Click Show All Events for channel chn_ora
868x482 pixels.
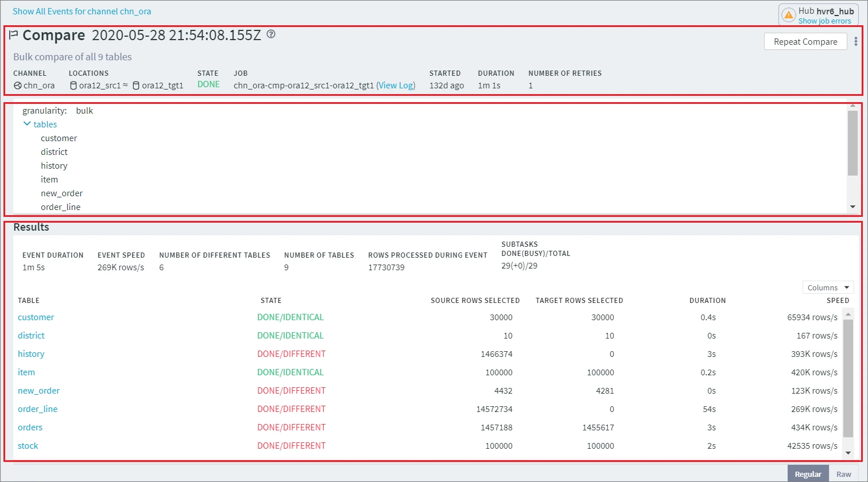click(82, 11)
